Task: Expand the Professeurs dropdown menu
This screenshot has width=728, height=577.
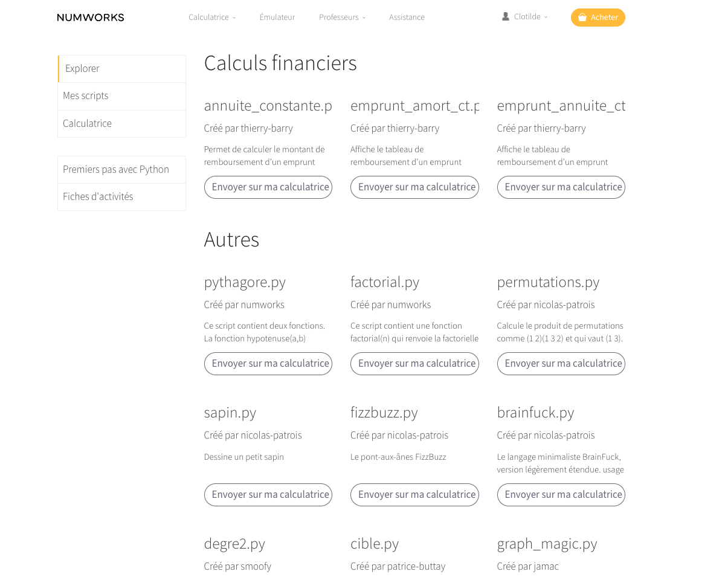Action: [x=342, y=18]
